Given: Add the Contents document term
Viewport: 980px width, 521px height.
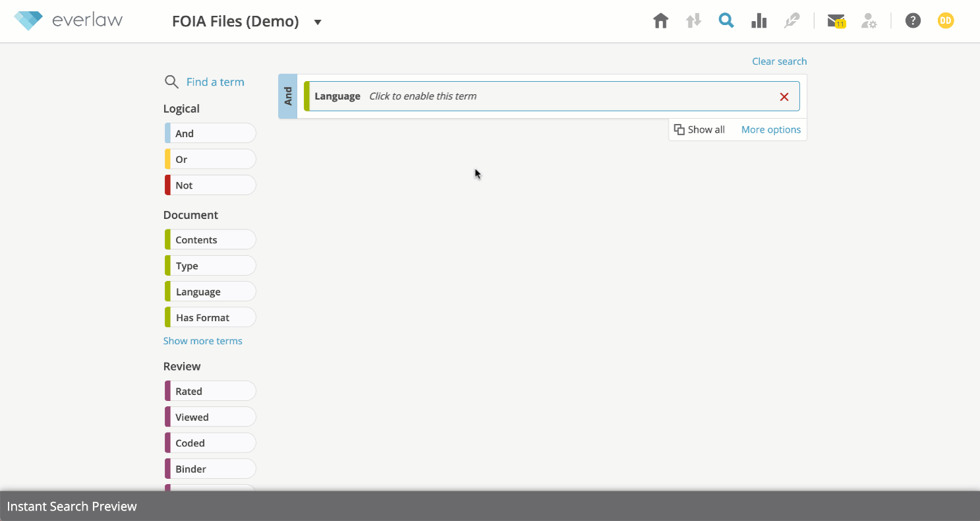Looking at the screenshot, I should click(210, 239).
